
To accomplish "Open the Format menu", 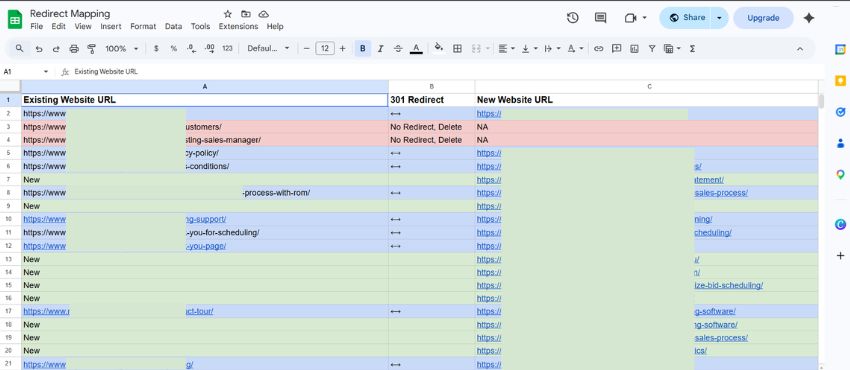I will coord(143,27).
